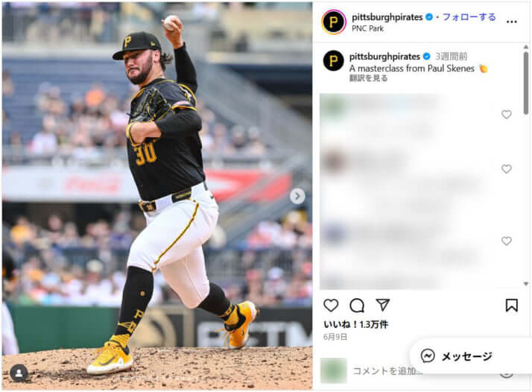
Task: Like the post with the heart icon
Action: [331, 306]
